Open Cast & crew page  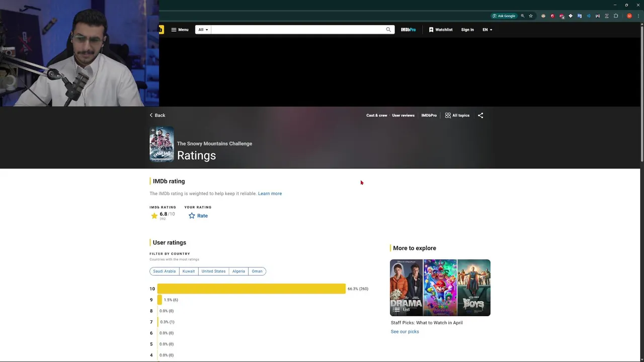pyautogui.click(x=377, y=115)
